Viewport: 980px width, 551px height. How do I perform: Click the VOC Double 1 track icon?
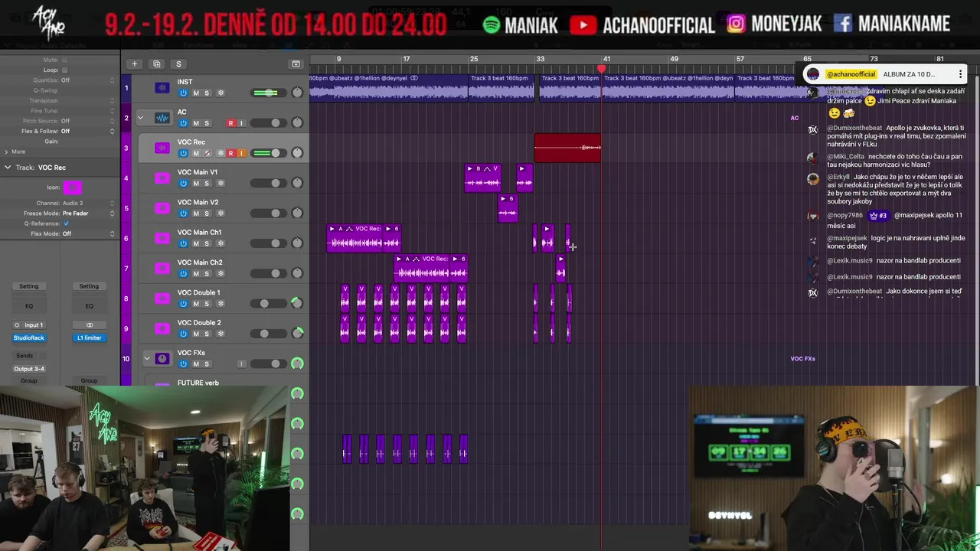tap(162, 298)
